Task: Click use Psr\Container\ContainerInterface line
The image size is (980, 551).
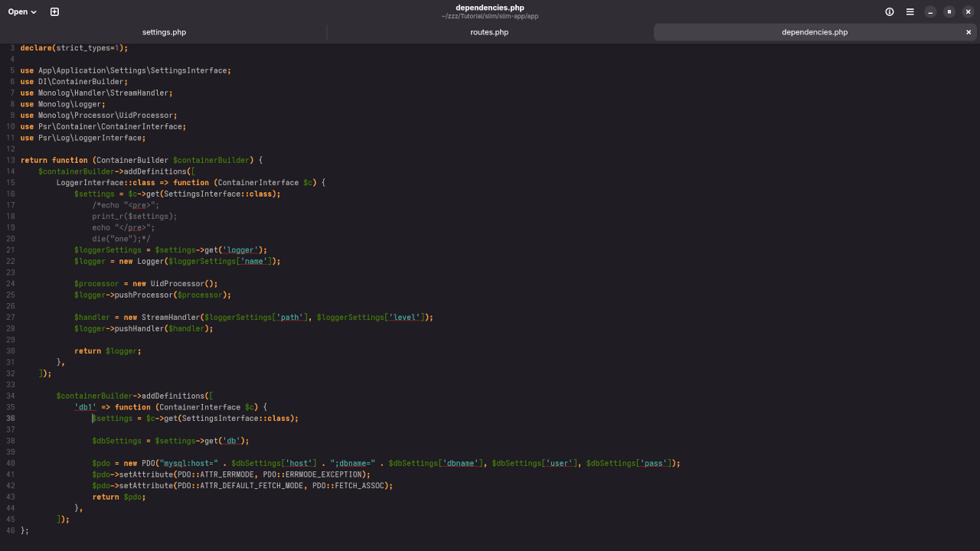Action: (x=103, y=126)
